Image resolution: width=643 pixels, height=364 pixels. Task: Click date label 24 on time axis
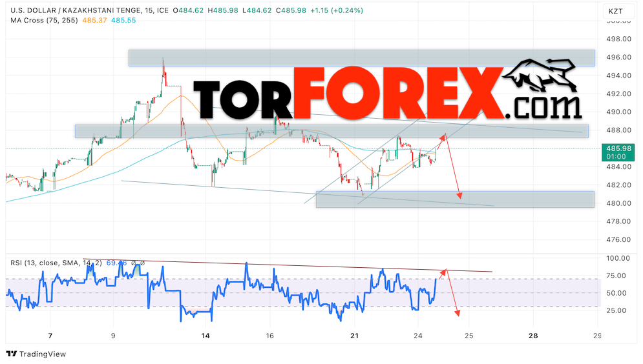417,336
